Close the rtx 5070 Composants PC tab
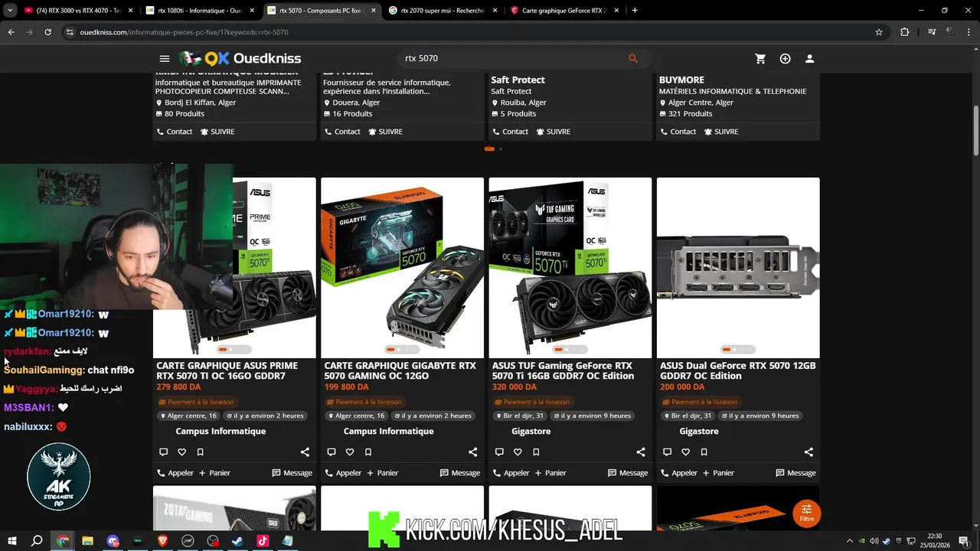This screenshot has height=551, width=980. 374,11
